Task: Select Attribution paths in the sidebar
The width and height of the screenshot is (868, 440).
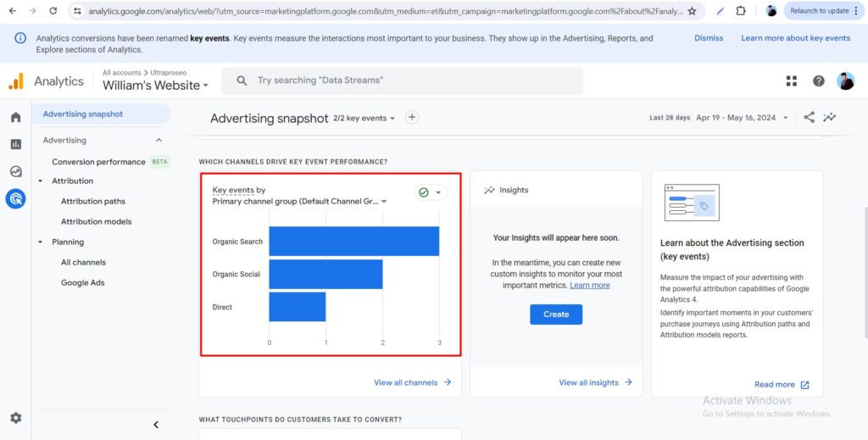Action: click(x=92, y=202)
